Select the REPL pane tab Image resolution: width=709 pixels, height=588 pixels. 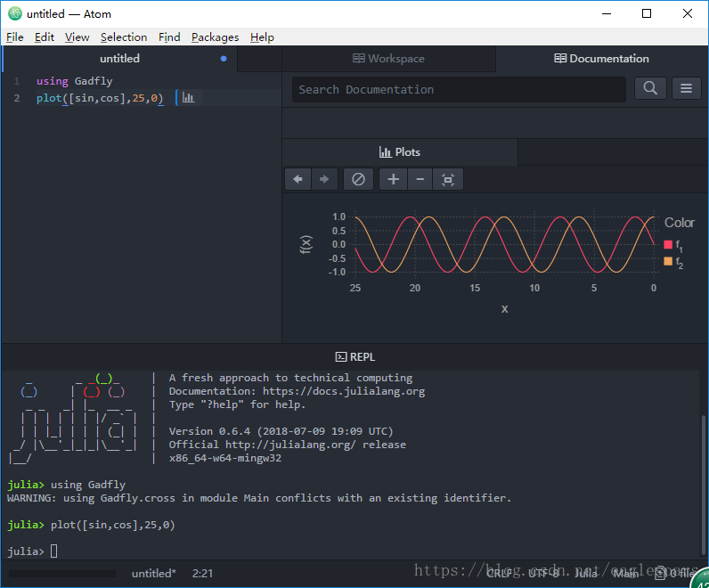[x=355, y=357]
